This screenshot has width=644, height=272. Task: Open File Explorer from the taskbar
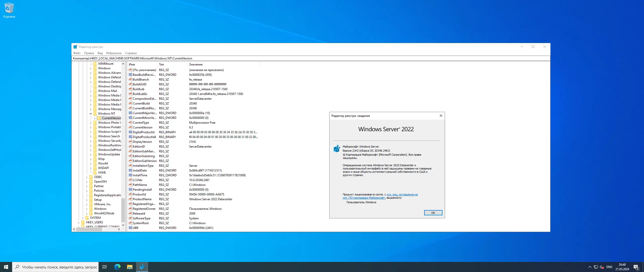click(x=130, y=267)
